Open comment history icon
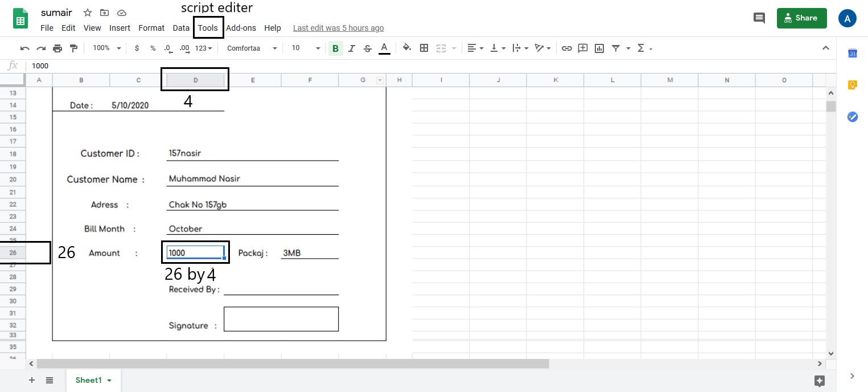 [759, 18]
